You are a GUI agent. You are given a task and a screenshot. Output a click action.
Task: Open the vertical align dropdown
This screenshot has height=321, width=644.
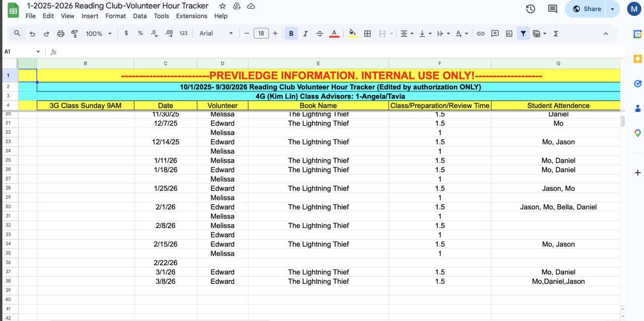425,34
